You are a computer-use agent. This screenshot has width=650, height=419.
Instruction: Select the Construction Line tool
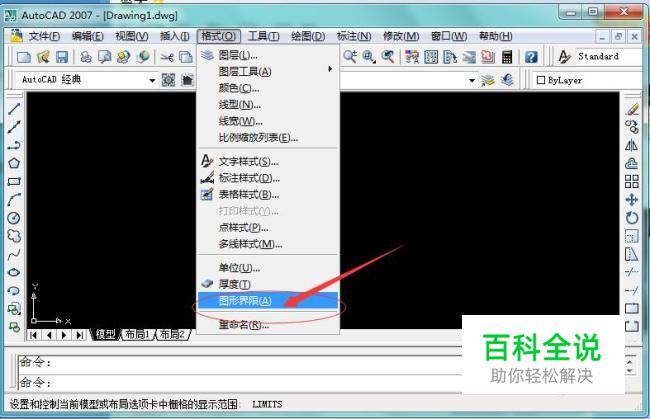pyautogui.click(x=14, y=127)
